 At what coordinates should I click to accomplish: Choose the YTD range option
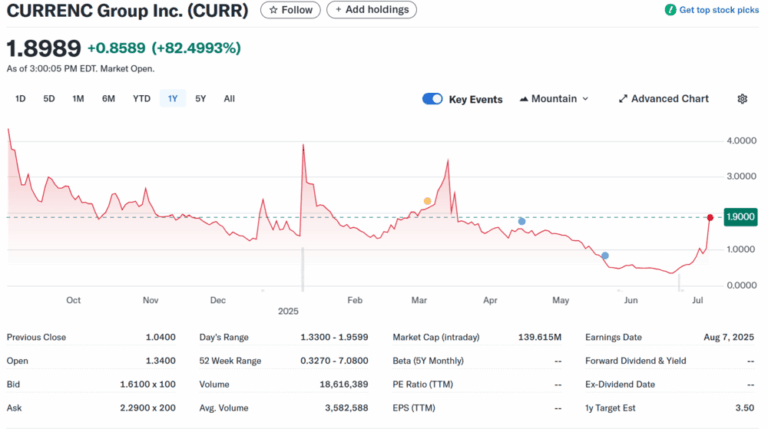[x=142, y=98]
